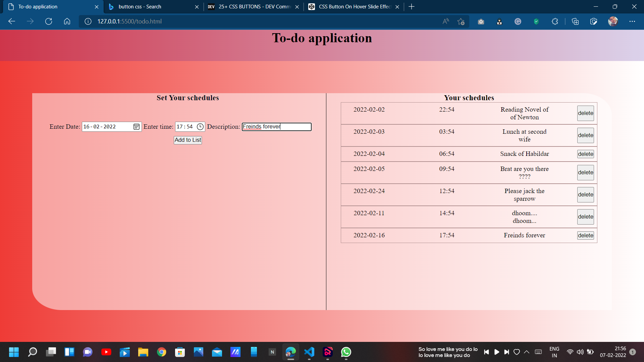Play the current media track

click(x=497, y=352)
